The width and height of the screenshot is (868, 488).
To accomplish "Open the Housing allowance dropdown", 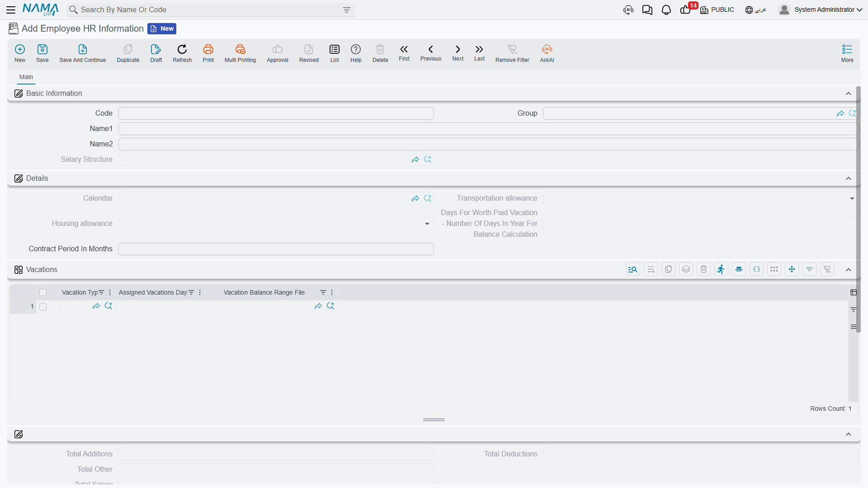I will [x=427, y=224].
